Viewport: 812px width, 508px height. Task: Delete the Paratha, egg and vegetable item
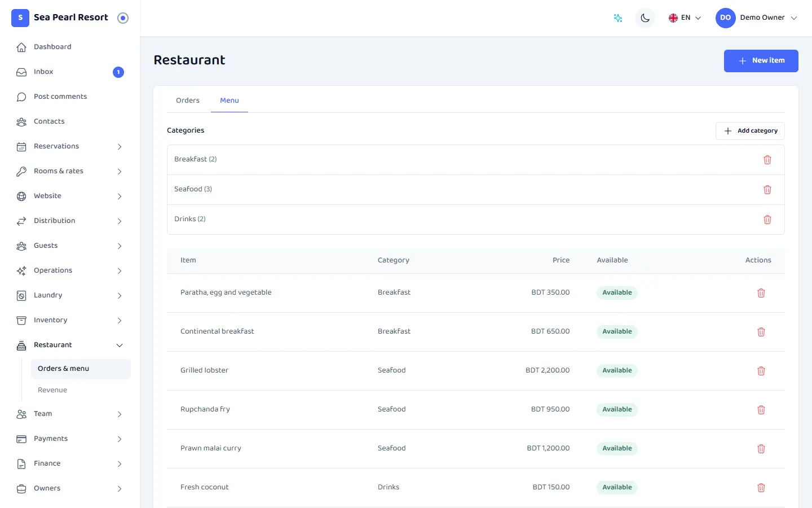point(761,293)
